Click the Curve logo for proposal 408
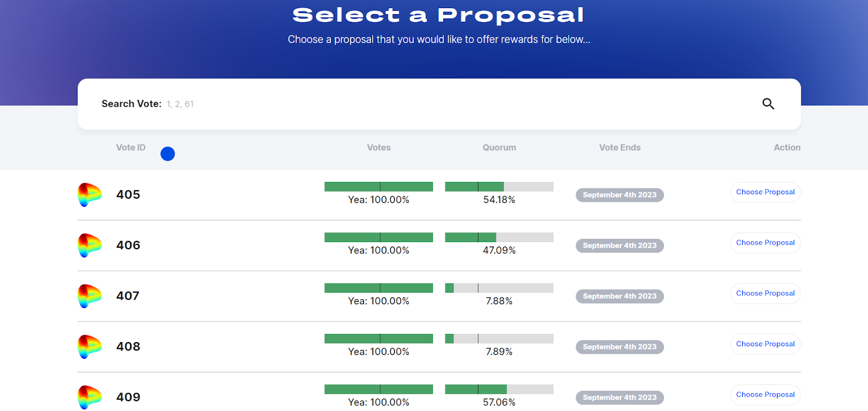 pyautogui.click(x=90, y=346)
